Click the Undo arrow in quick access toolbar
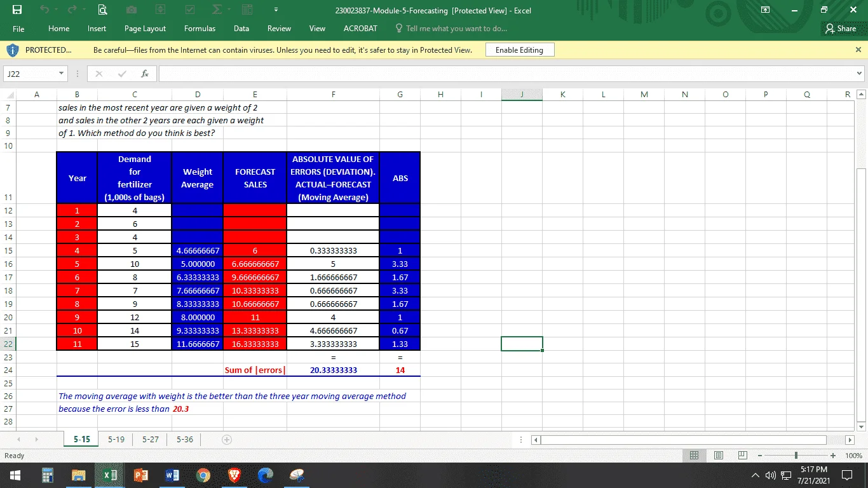 point(46,10)
